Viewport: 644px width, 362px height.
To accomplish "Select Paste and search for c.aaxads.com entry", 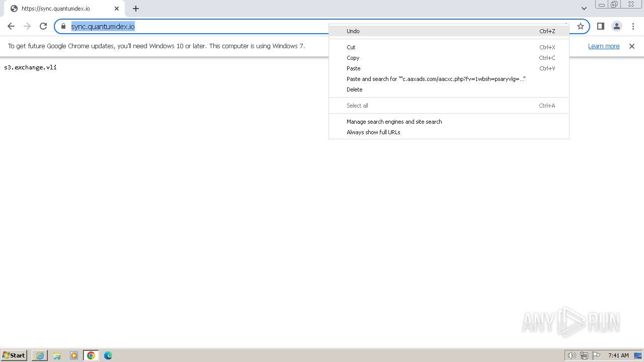I will pos(449,79).
